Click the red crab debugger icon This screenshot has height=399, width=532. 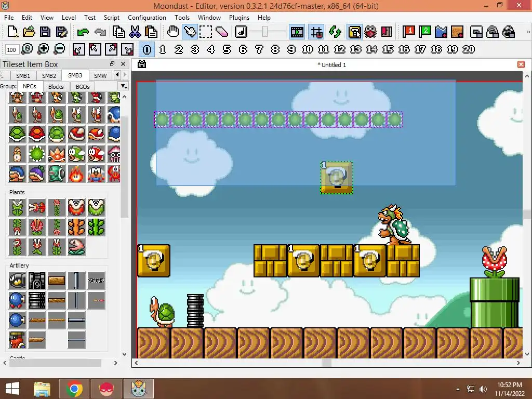pos(370,32)
